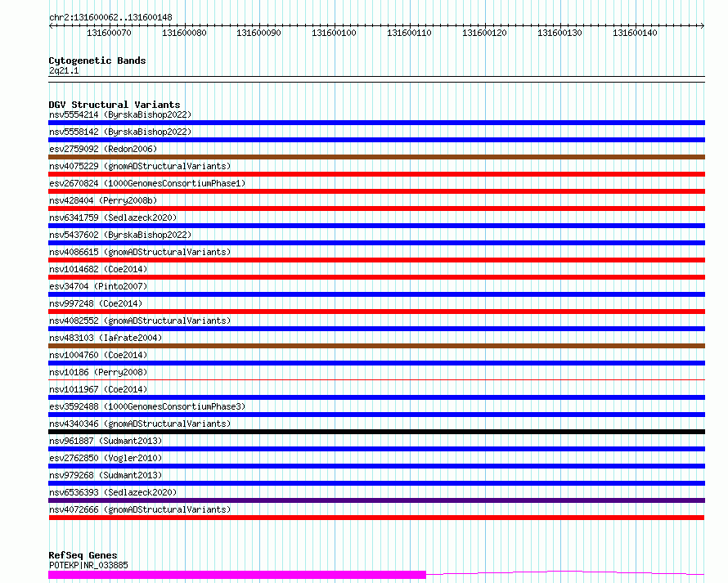Open nsv483103 (Iafrate2004) variant label
The height and width of the screenshot is (583, 728).
pos(106,338)
